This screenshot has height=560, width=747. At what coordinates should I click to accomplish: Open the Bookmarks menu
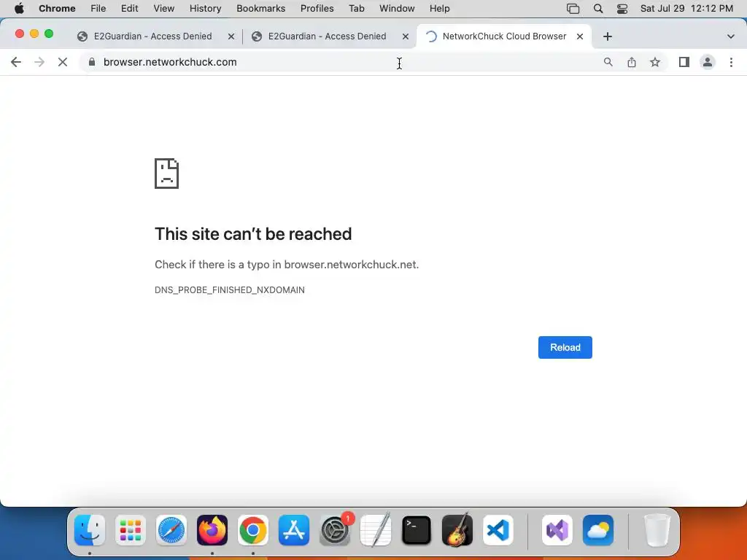click(260, 9)
